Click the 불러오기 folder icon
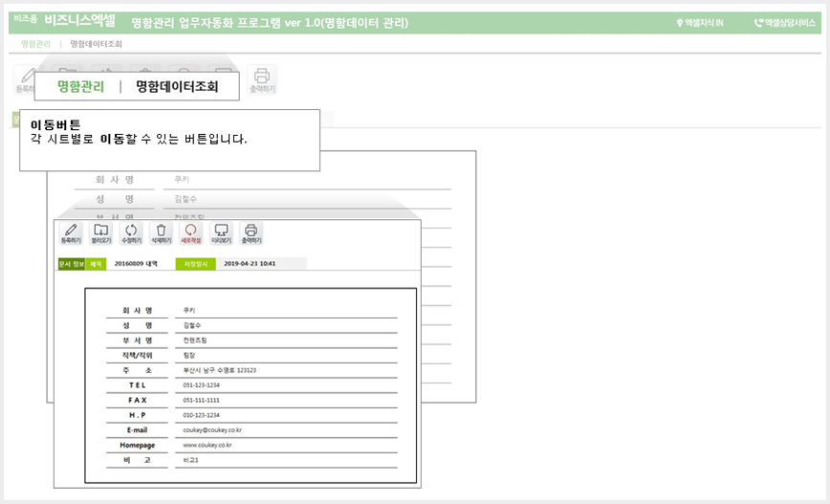830x504 pixels. [101, 233]
